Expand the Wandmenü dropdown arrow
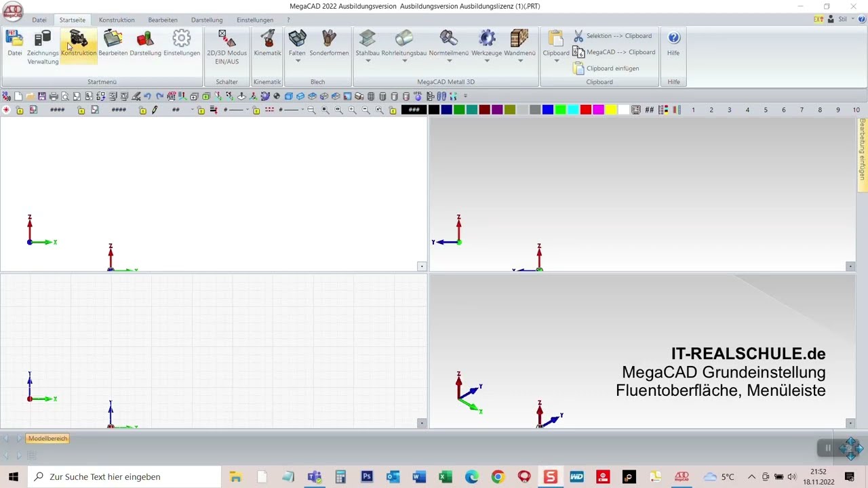 520,61
